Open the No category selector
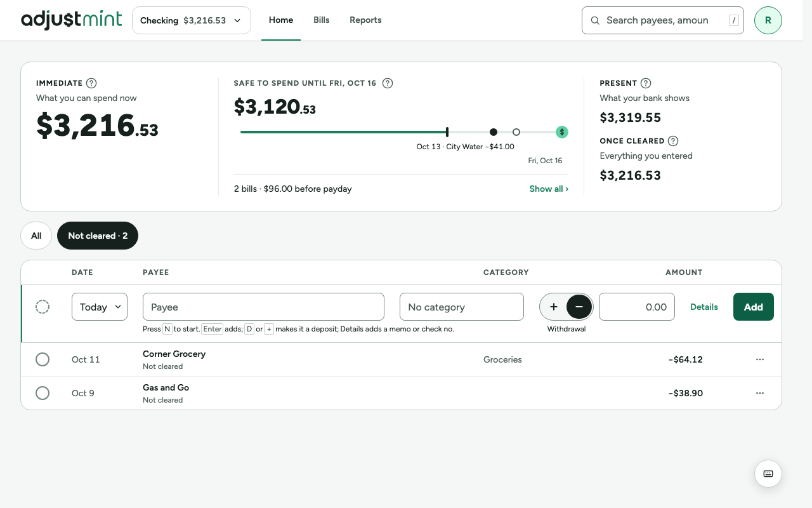 click(x=462, y=307)
